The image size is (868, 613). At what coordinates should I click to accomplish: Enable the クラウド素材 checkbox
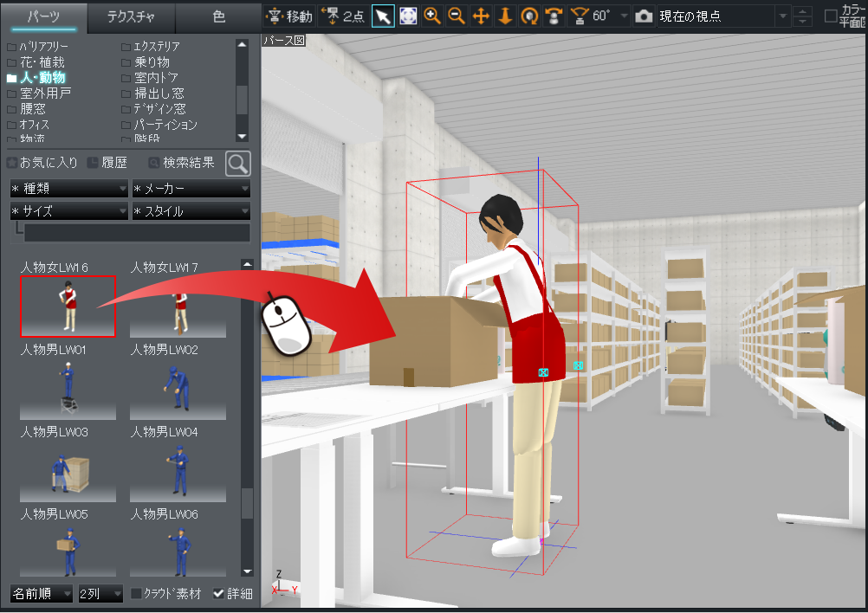137,594
